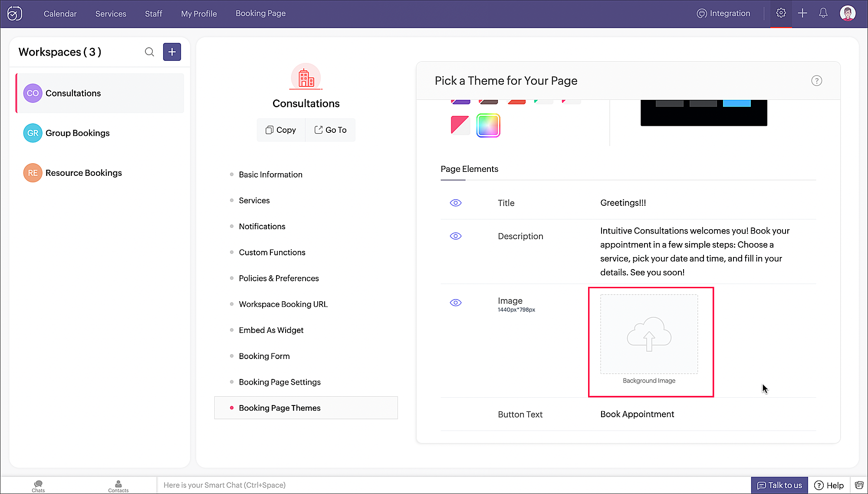Open the user profile avatar menu

847,13
